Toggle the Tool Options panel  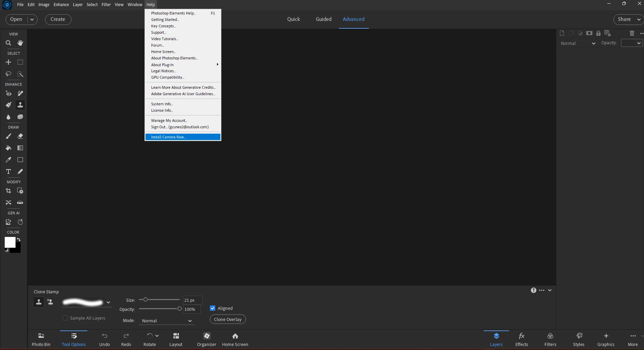point(74,340)
